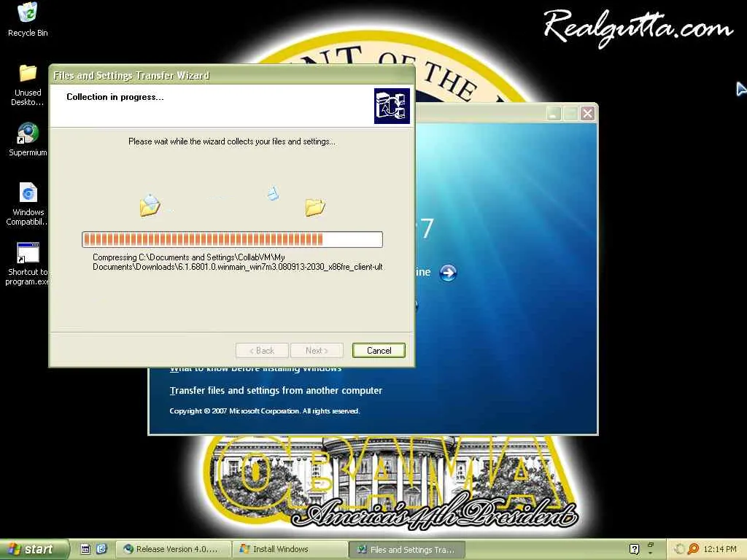The image size is (747, 560).
Task: Click the help question mark tray icon
Action: click(634, 549)
